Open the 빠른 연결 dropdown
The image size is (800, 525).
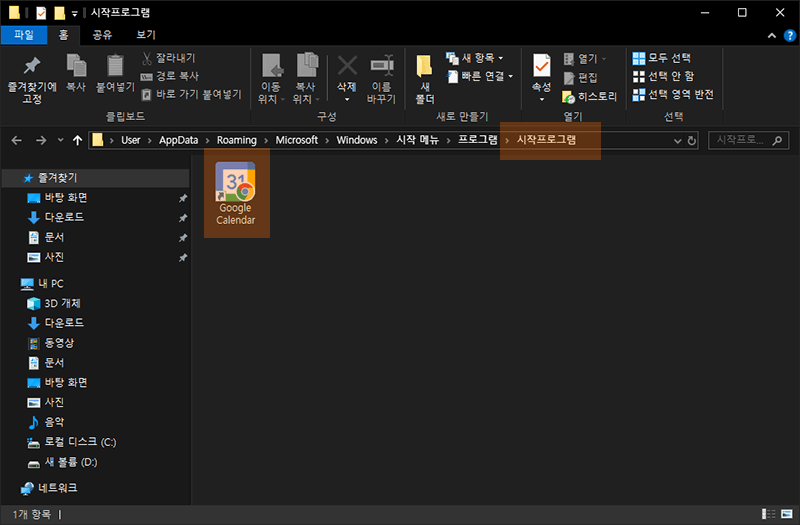(480, 77)
